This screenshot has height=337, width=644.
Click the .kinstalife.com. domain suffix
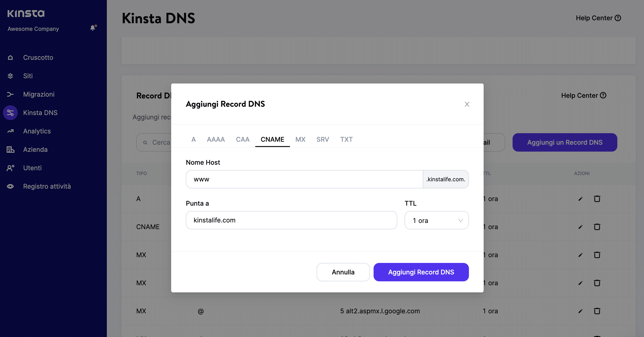[445, 179]
